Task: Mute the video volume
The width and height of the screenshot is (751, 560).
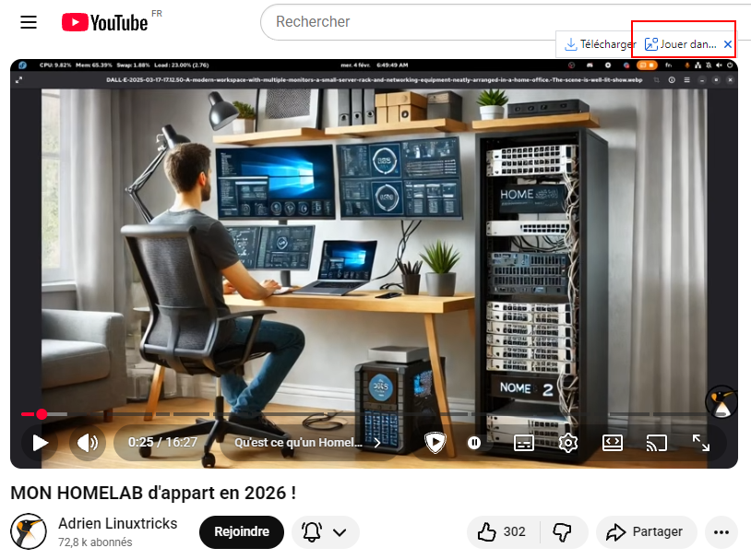Action: [x=88, y=443]
